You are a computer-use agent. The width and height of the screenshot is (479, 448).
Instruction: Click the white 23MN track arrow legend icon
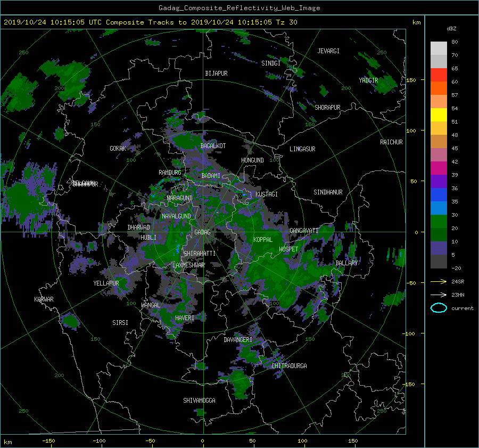(439, 295)
